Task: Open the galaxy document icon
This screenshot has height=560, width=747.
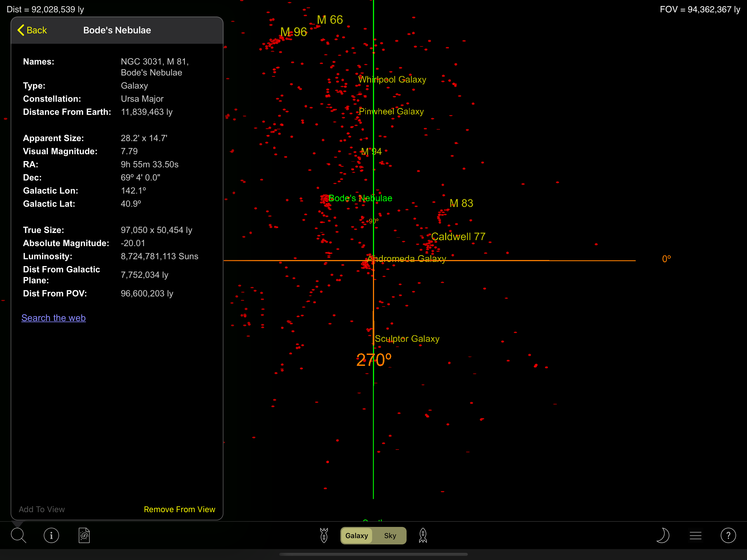Action: [x=84, y=535]
